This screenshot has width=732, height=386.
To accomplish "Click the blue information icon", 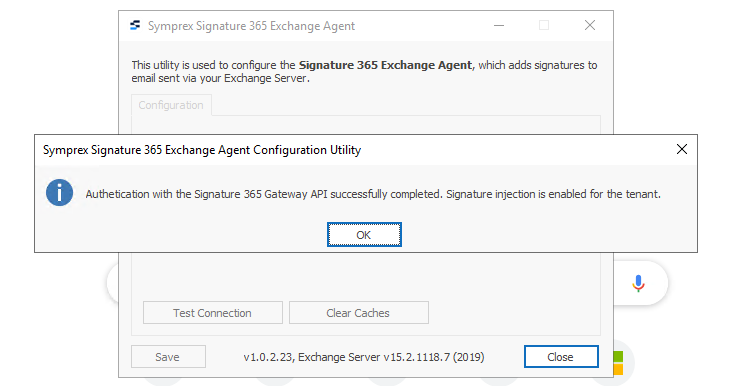I will point(59,193).
